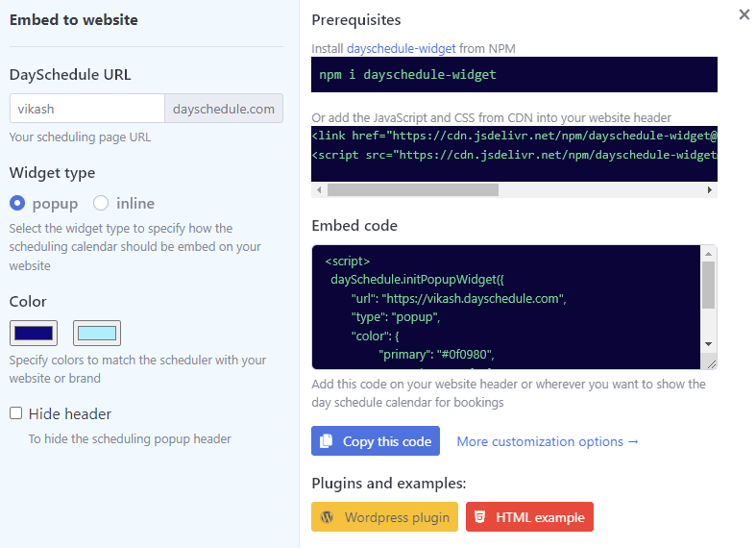Enable the Hide header checkbox
Screen dimensions: 756x548
tap(16, 413)
